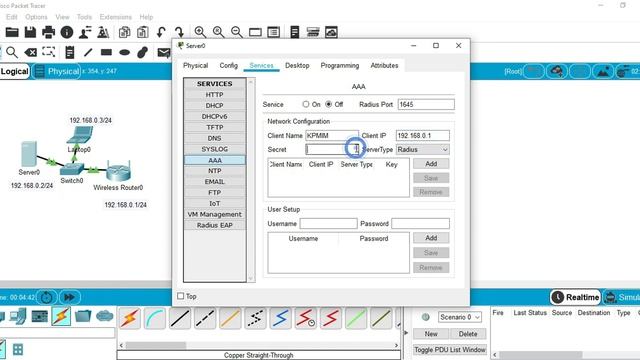
Task: Click New scenario button
Action: (431, 334)
